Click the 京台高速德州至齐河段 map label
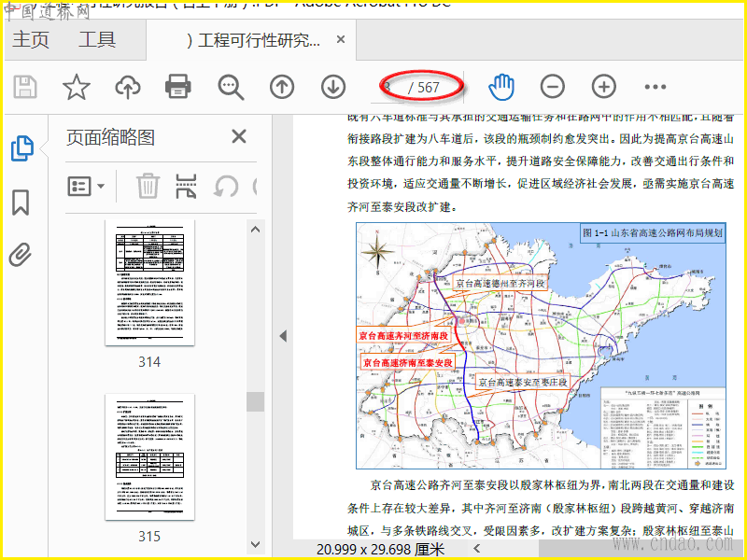The height and width of the screenshot is (560, 747). pos(500,283)
